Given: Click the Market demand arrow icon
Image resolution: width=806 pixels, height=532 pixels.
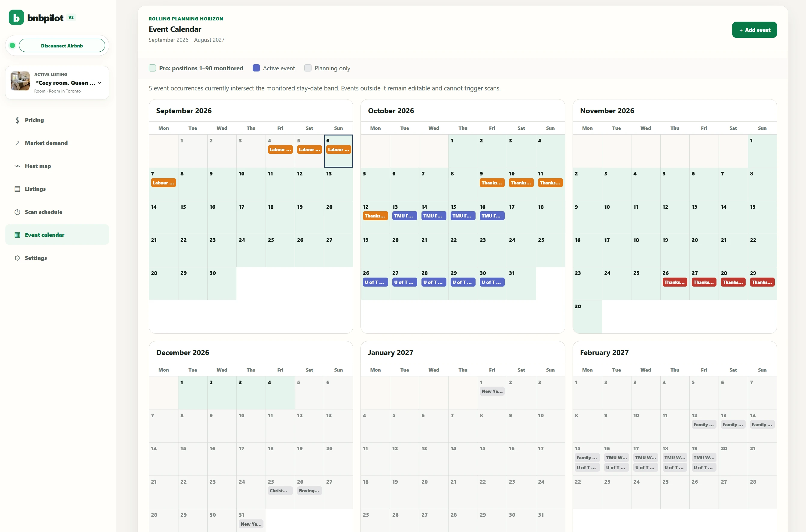Looking at the screenshot, I should tap(17, 143).
